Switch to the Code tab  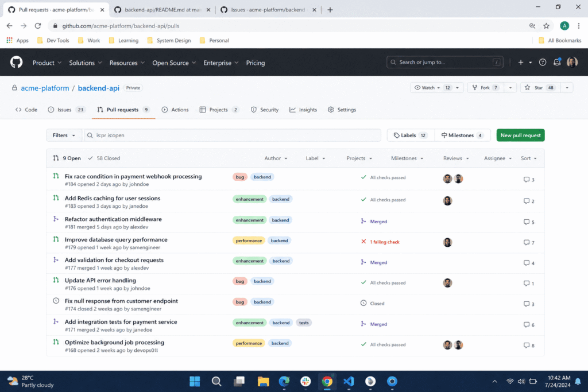26,110
